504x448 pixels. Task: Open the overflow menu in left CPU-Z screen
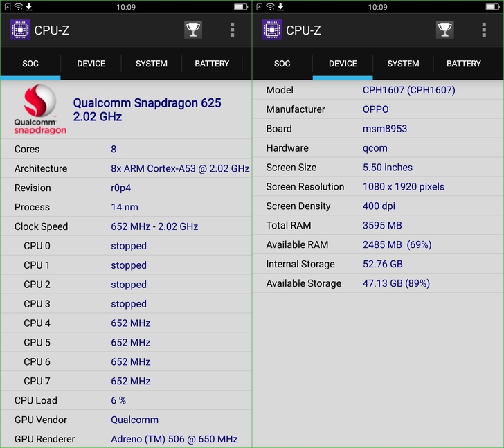tap(232, 30)
